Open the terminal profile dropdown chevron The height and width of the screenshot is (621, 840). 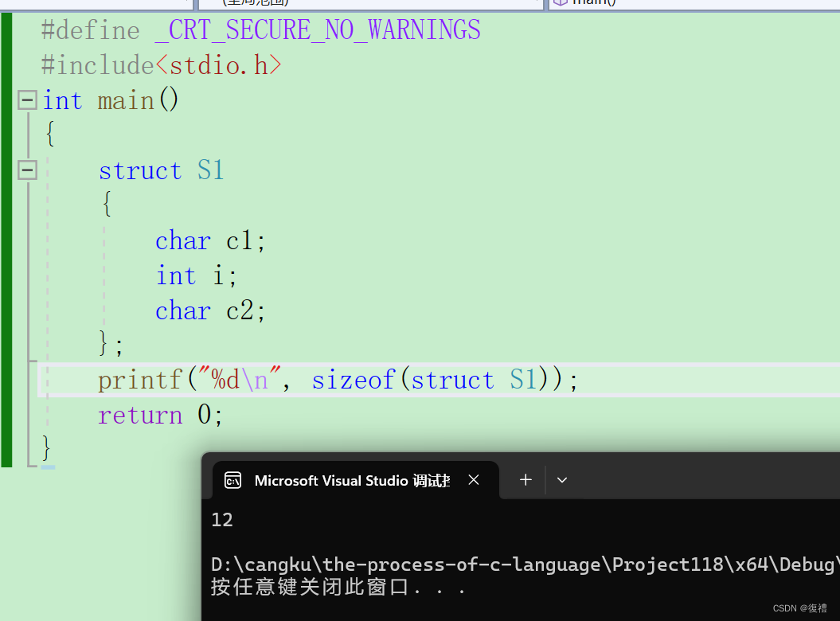[561, 480]
